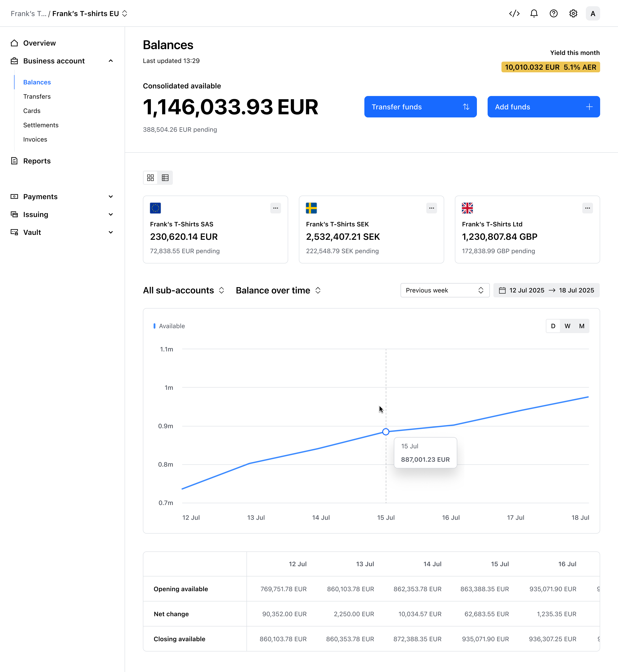Select weekly W chart granularity
Viewport: 618px width, 672px height.
point(568,326)
